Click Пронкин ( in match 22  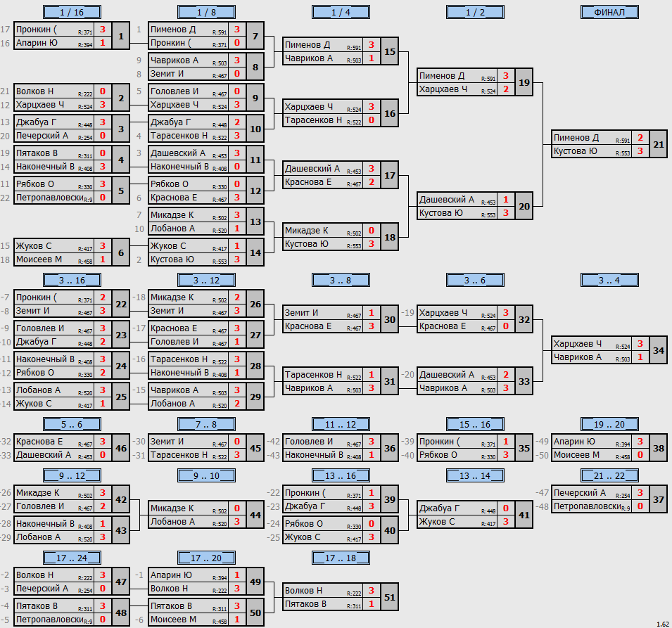tap(36, 297)
